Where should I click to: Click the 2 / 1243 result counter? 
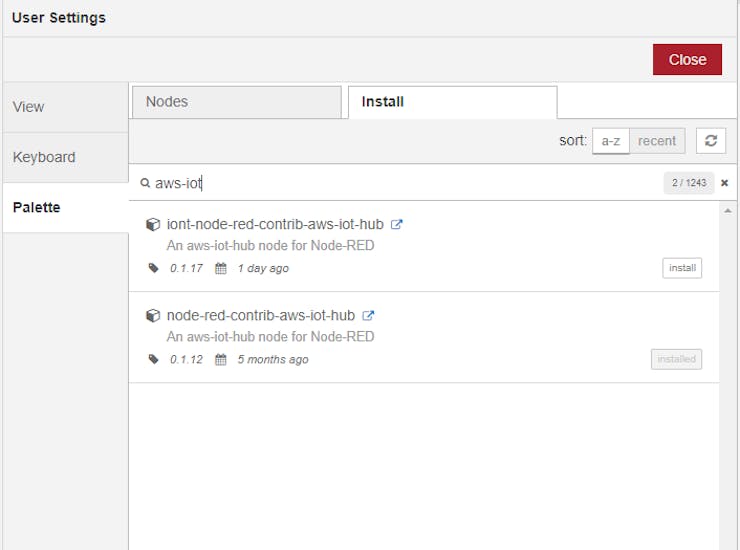(689, 183)
